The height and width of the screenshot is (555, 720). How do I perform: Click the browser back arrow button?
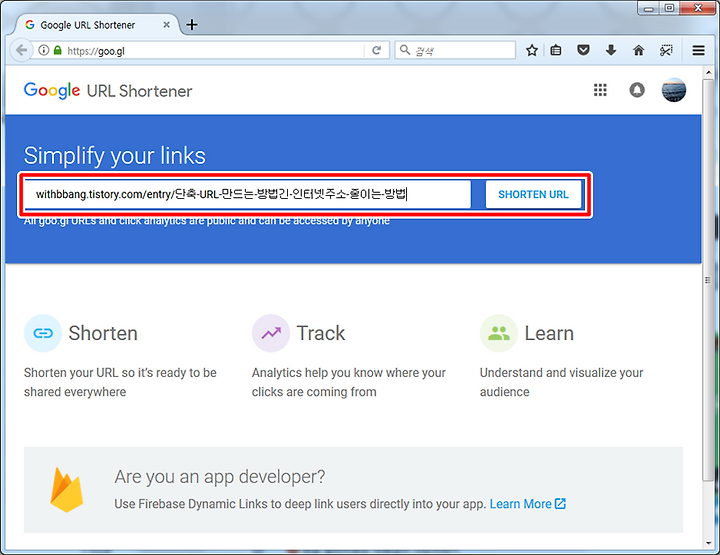click(x=21, y=50)
